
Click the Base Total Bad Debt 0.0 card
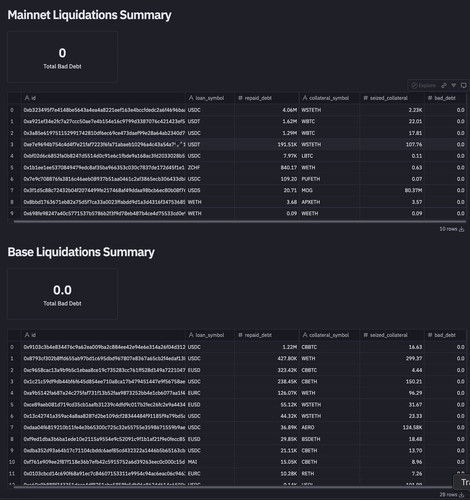pyautogui.click(x=62, y=294)
